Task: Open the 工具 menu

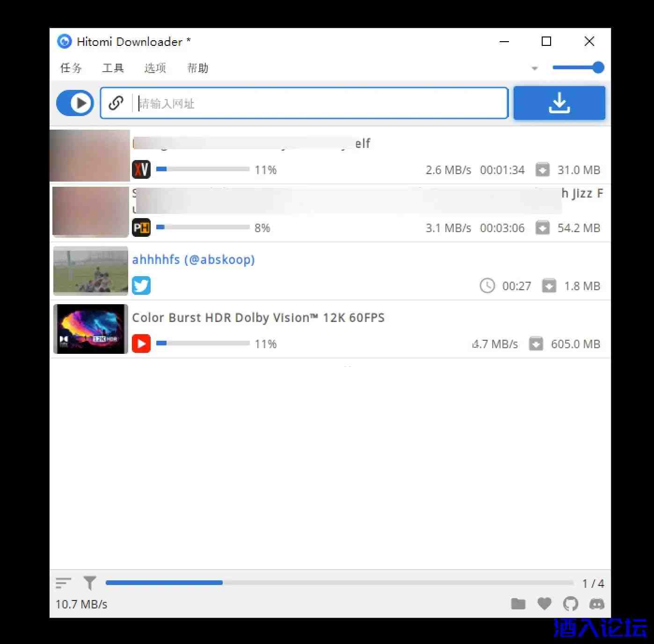Action: pos(113,68)
